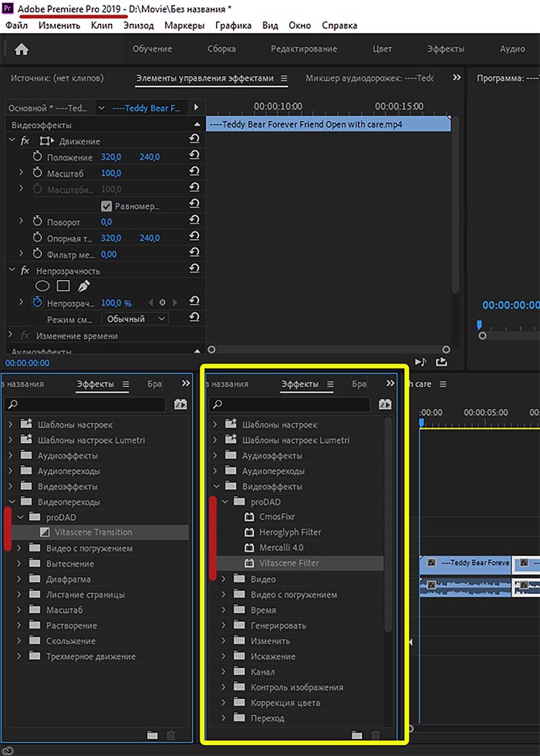This screenshot has height=756, width=540.
Task: Toggle the Непрозрачность fx effect switch
Action: coord(25,271)
